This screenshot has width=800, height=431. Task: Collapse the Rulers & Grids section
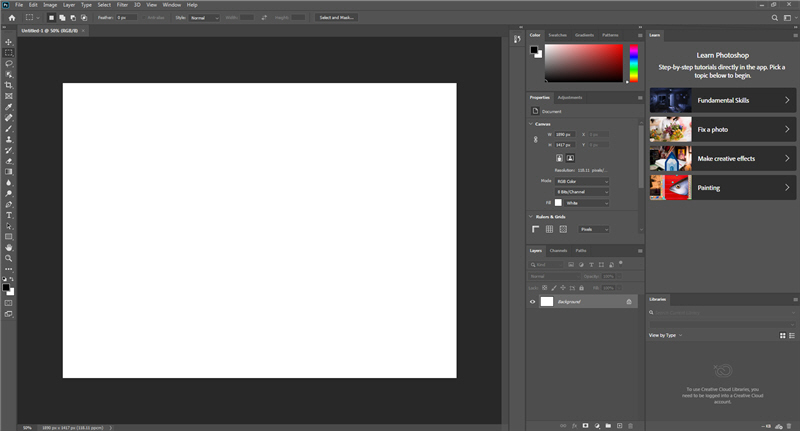pyautogui.click(x=531, y=217)
